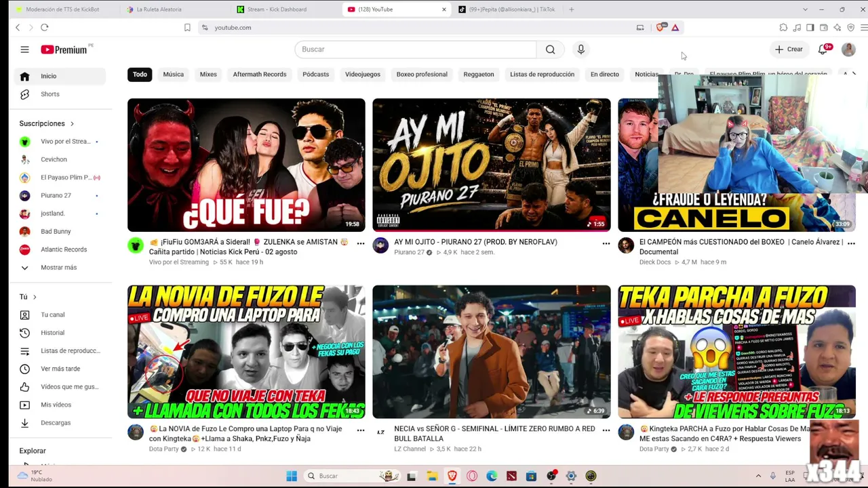The width and height of the screenshot is (868, 488).
Task: Open options menu for FiuFiu GOM3ARÁ video
Action: click(361, 243)
